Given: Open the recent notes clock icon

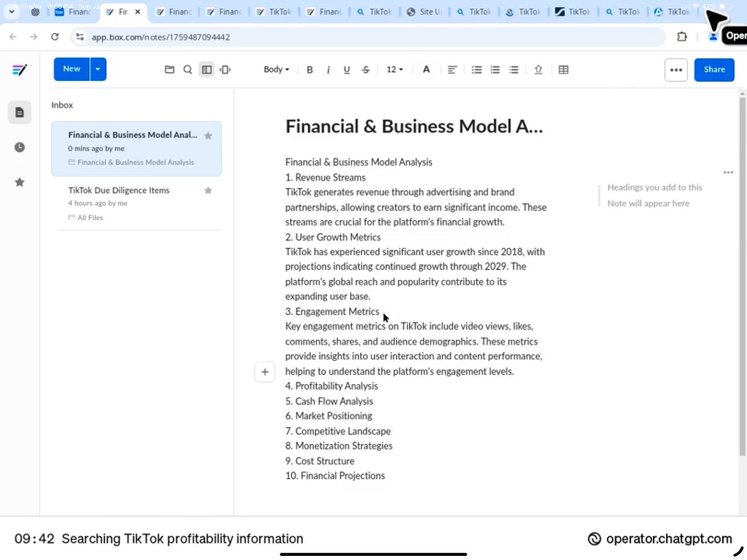Looking at the screenshot, I should click(19, 147).
